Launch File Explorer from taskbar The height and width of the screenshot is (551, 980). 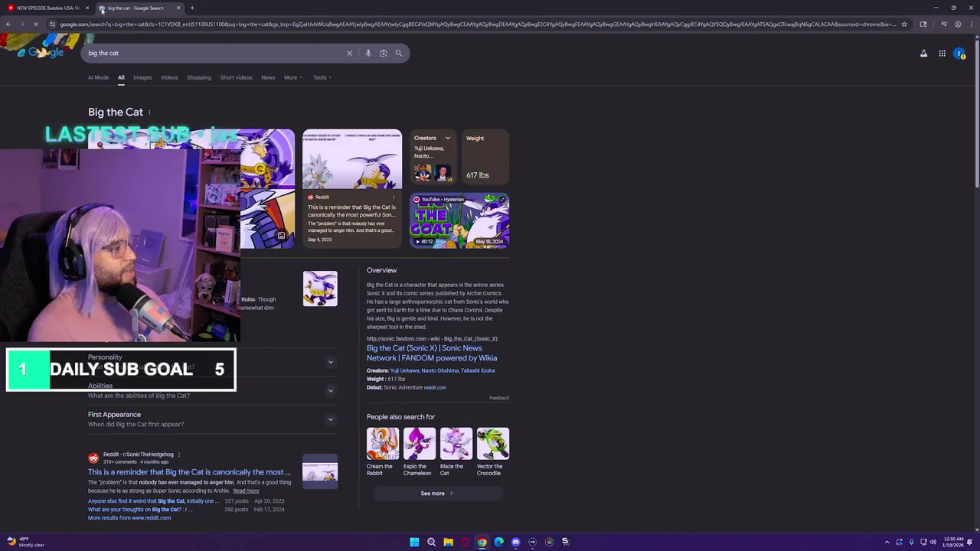point(448,542)
